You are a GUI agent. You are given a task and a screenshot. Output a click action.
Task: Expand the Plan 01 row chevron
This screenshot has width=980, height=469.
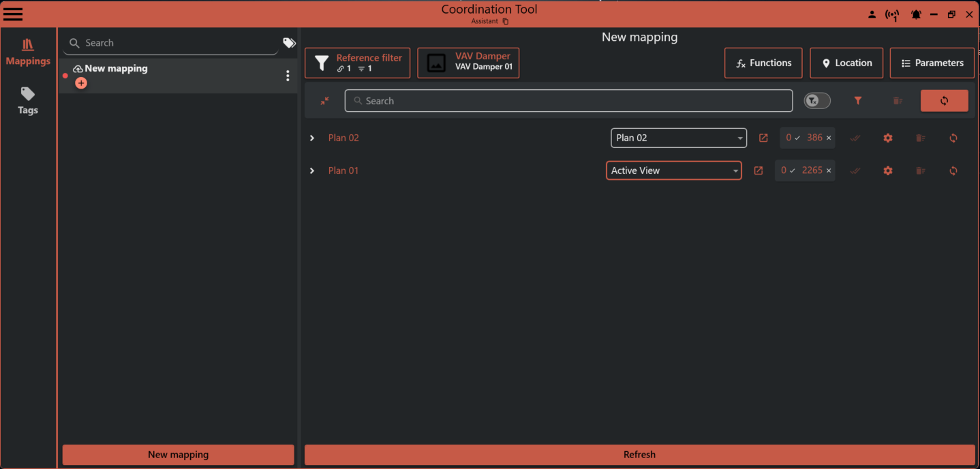click(x=312, y=170)
